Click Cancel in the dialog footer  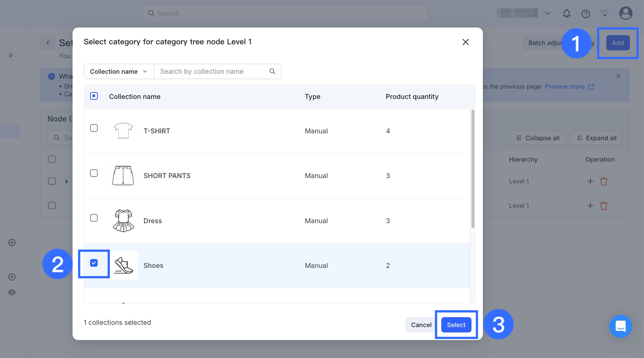coord(421,325)
